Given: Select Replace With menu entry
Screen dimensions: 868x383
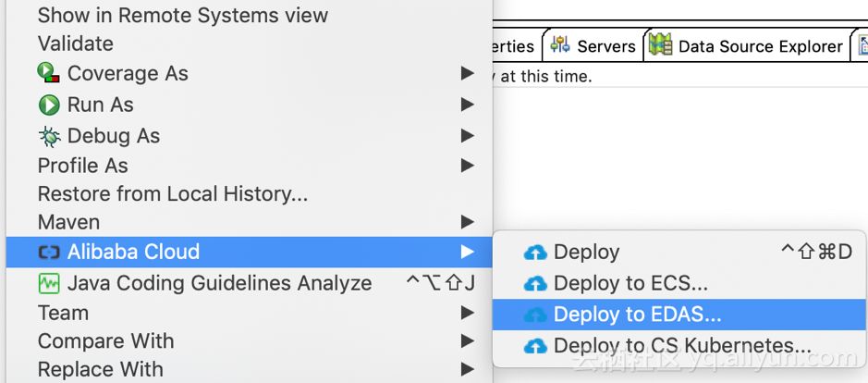Looking at the screenshot, I should (101, 370).
